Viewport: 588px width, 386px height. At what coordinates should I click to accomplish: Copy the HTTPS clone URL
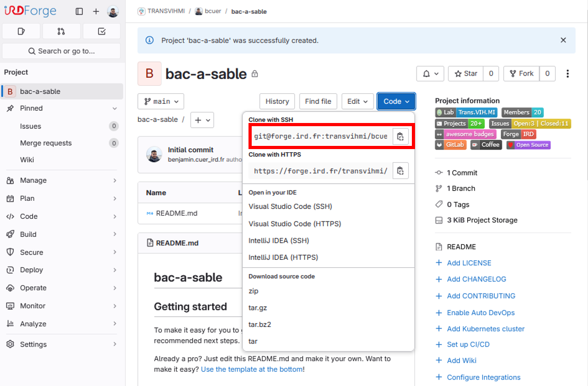point(400,171)
